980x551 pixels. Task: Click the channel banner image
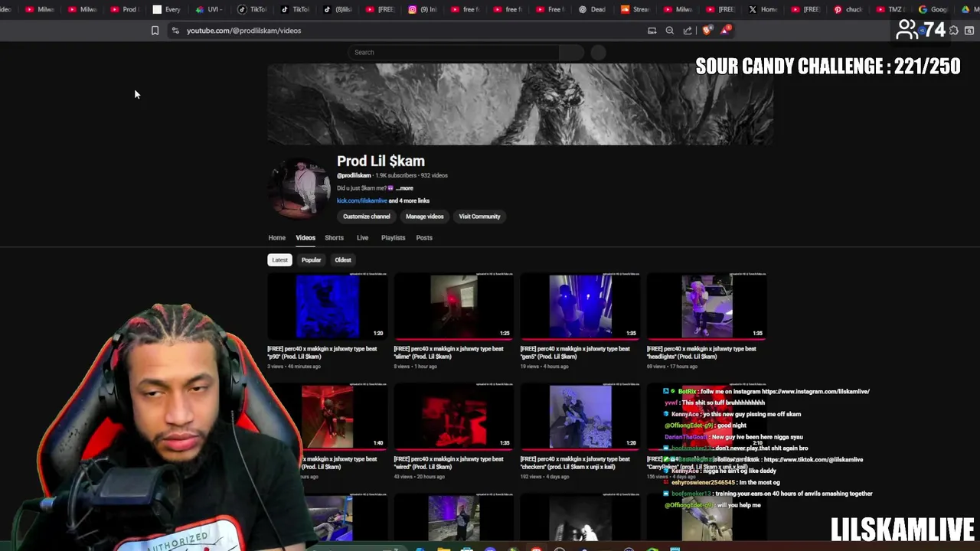pos(521,104)
